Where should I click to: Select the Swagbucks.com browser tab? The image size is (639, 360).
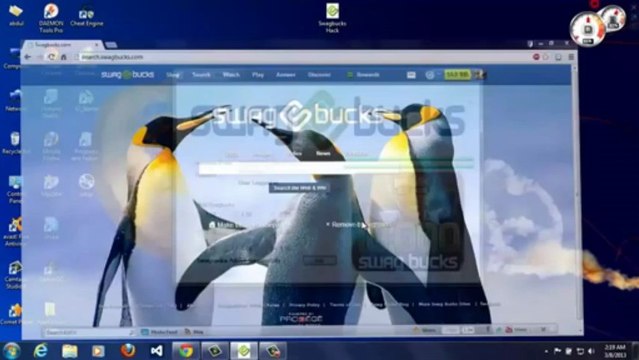[61, 44]
